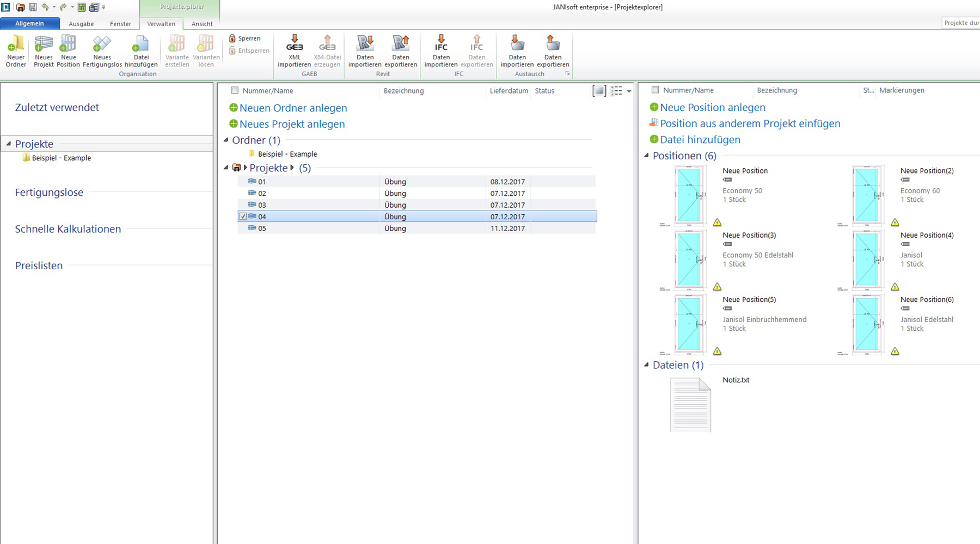This screenshot has width=980, height=544.
Task: Select project row 01
Action: tap(416, 182)
